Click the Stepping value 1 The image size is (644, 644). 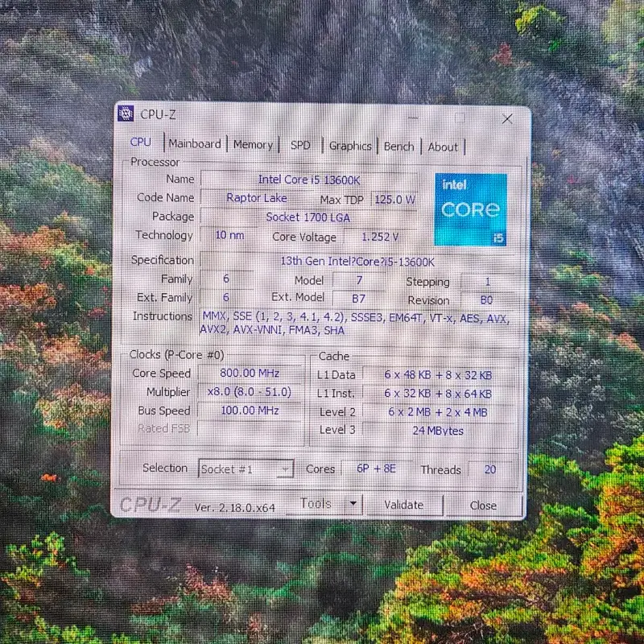[487, 282]
